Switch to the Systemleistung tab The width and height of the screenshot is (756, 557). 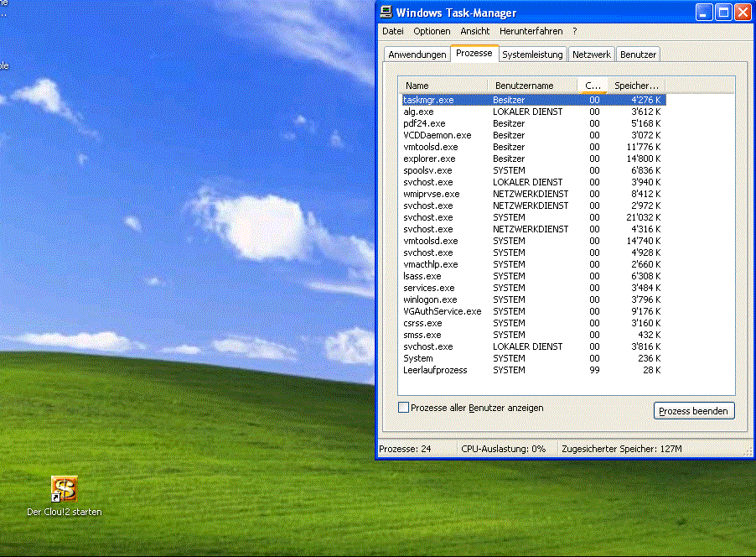pos(532,55)
